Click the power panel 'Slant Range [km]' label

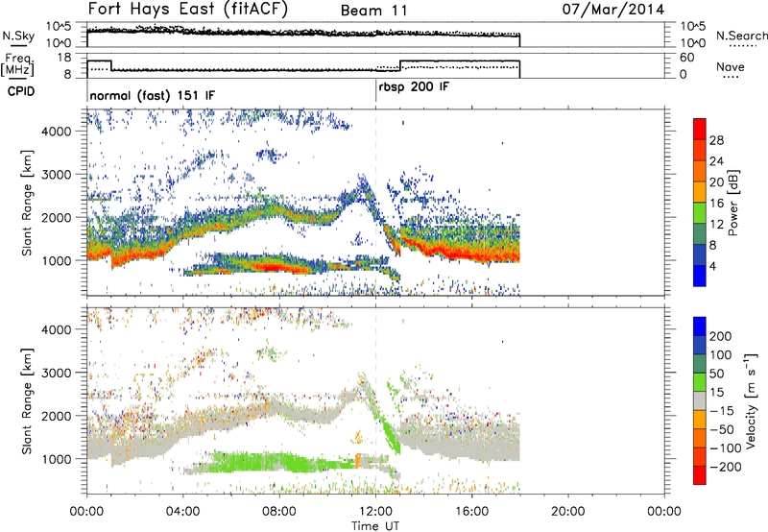tap(27, 203)
